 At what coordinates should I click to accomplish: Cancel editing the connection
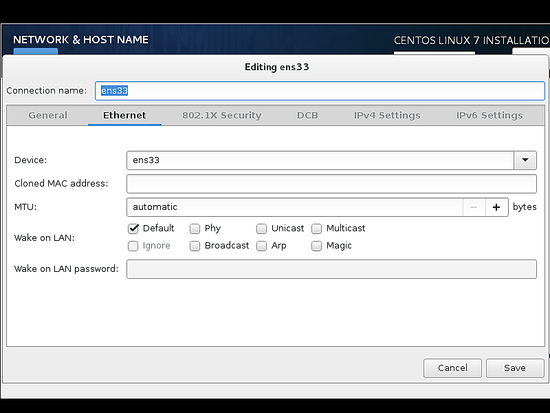[x=452, y=368]
